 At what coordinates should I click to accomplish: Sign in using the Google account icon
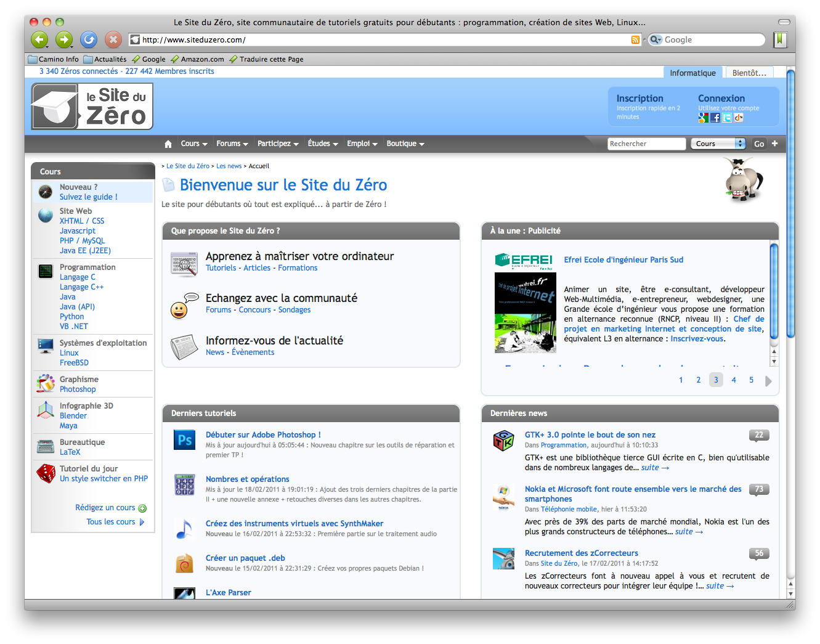(703, 118)
